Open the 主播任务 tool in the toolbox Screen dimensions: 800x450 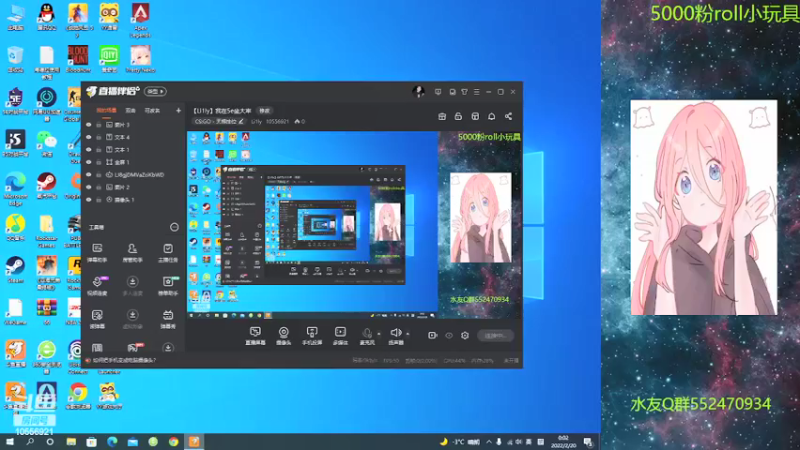tap(167, 253)
